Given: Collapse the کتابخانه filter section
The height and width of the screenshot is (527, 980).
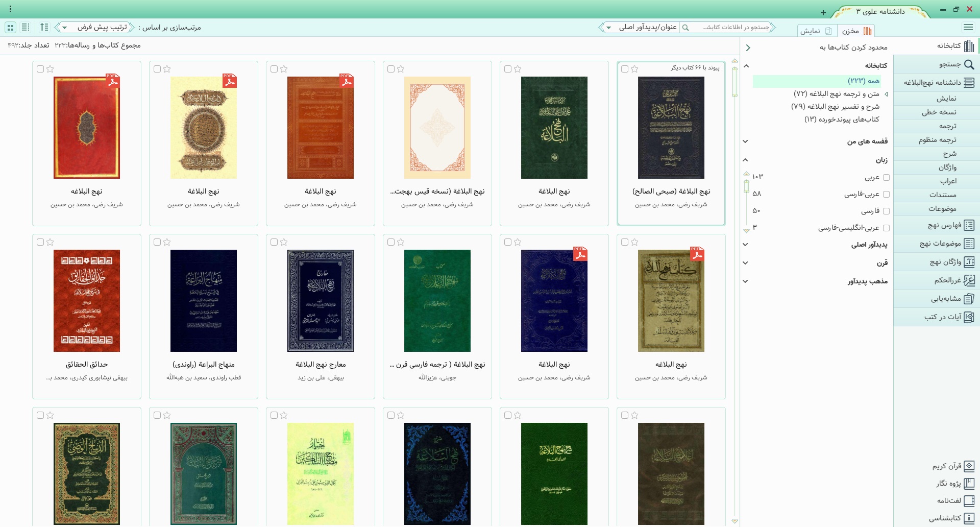Looking at the screenshot, I should click(746, 66).
